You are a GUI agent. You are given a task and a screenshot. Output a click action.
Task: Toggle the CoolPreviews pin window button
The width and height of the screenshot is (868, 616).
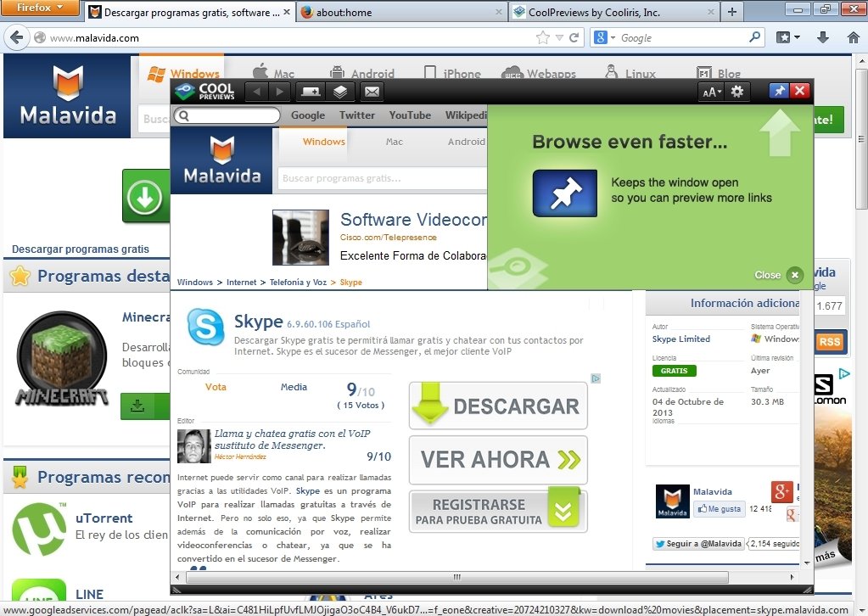779,91
